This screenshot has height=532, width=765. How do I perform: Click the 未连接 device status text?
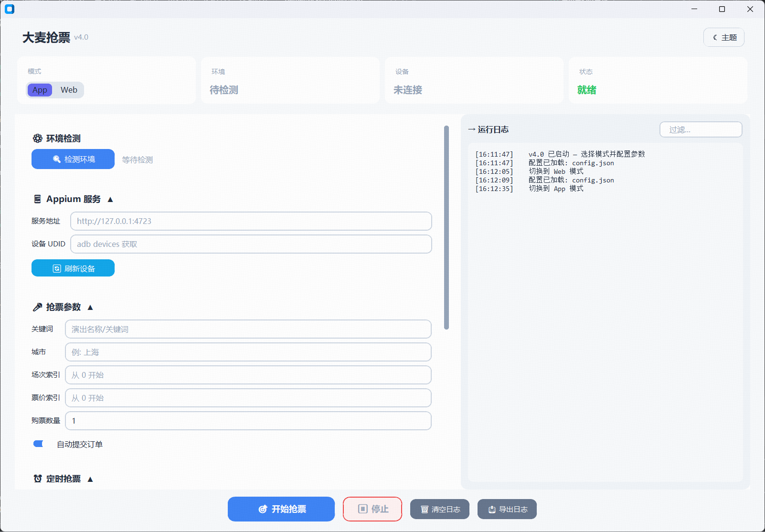[408, 90]
